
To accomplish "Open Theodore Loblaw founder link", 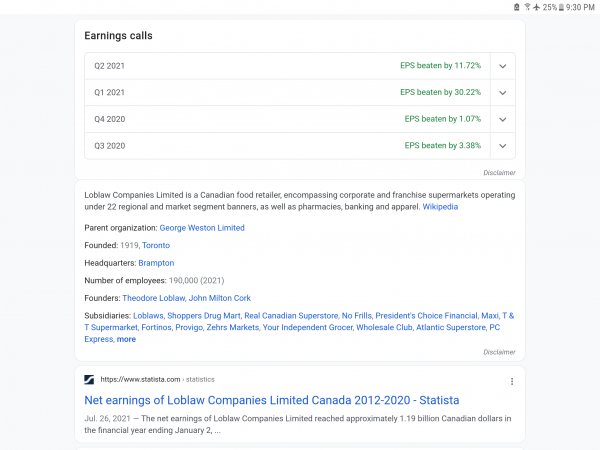I will 154,298.
